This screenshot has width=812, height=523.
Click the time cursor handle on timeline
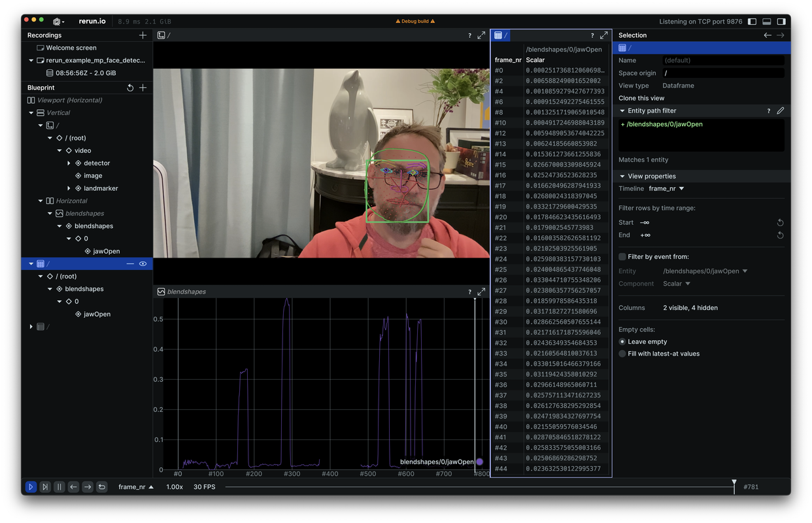click(x=734, y=483)
